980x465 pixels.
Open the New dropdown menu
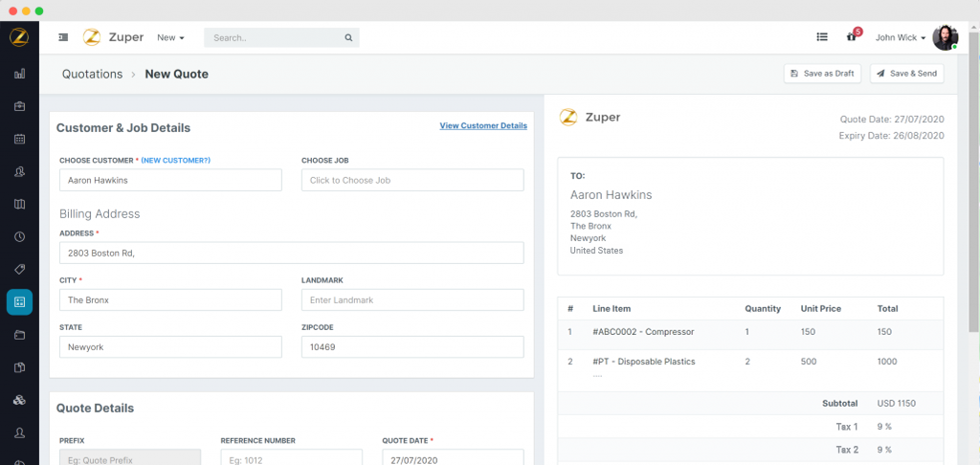170,37
